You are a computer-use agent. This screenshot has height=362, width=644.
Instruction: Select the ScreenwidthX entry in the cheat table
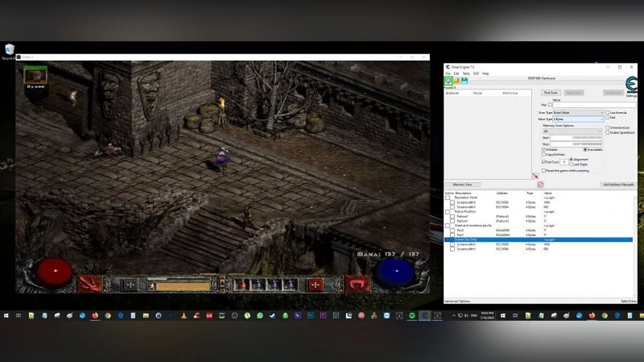click(x=466, y=202)
